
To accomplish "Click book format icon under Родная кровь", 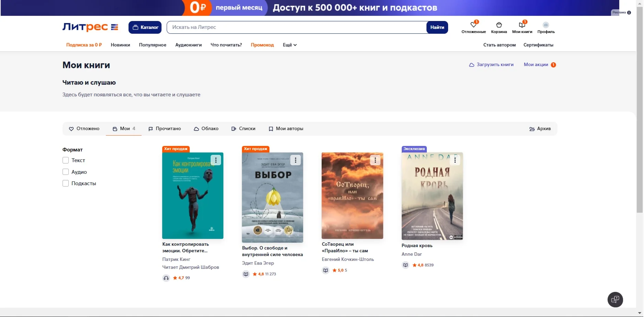I will (406, 265).
